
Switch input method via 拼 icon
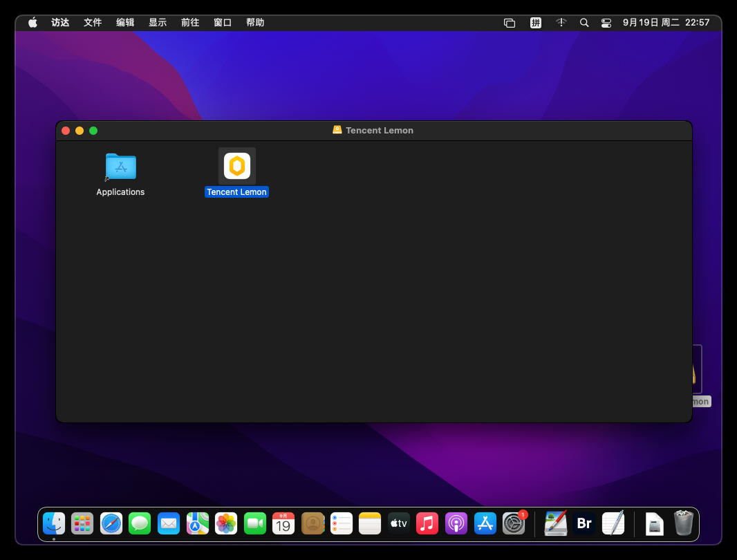(x=535, y=23)
